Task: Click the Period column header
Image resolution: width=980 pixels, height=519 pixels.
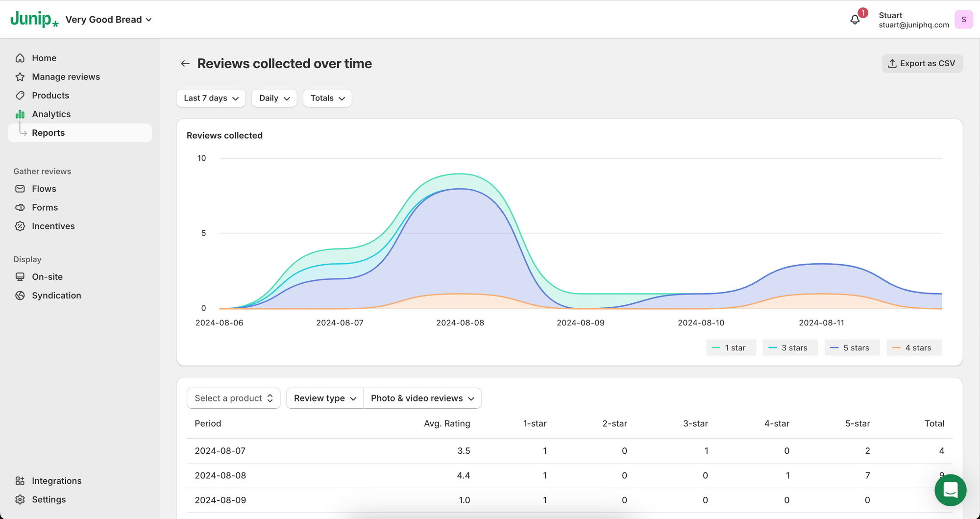Action: click(208, 423)
